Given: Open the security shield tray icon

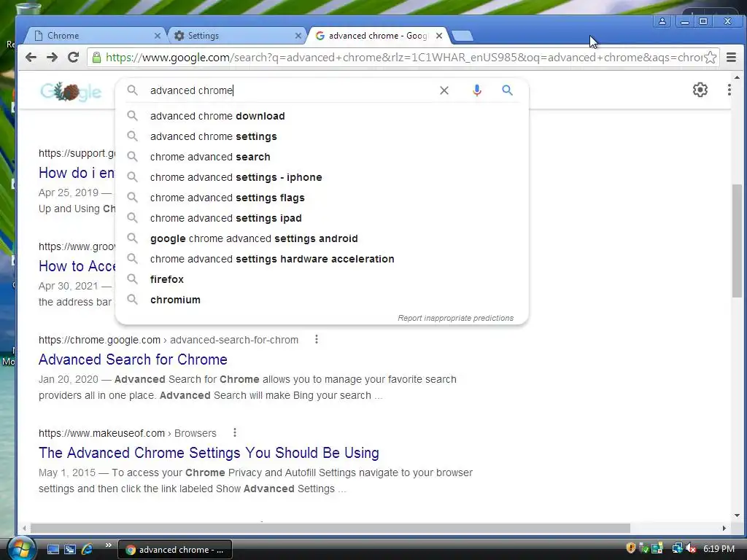Looking at the screenshot, I should coord(631,548).
